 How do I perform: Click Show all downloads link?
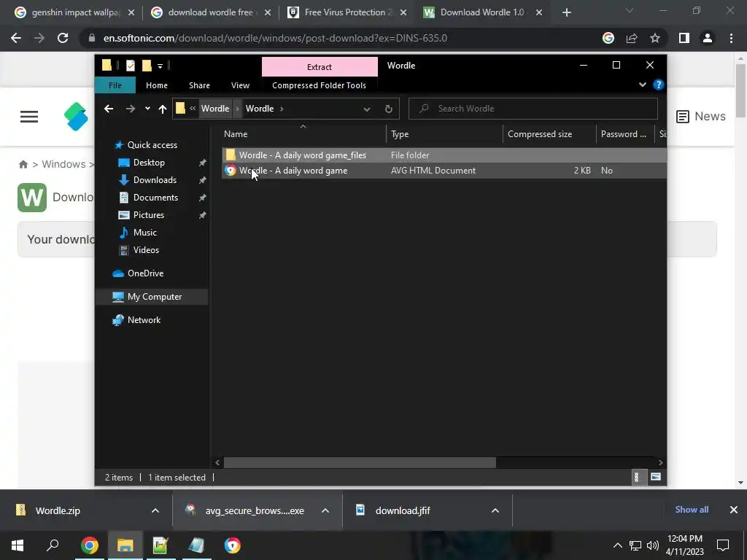click(x=692, y=510)
